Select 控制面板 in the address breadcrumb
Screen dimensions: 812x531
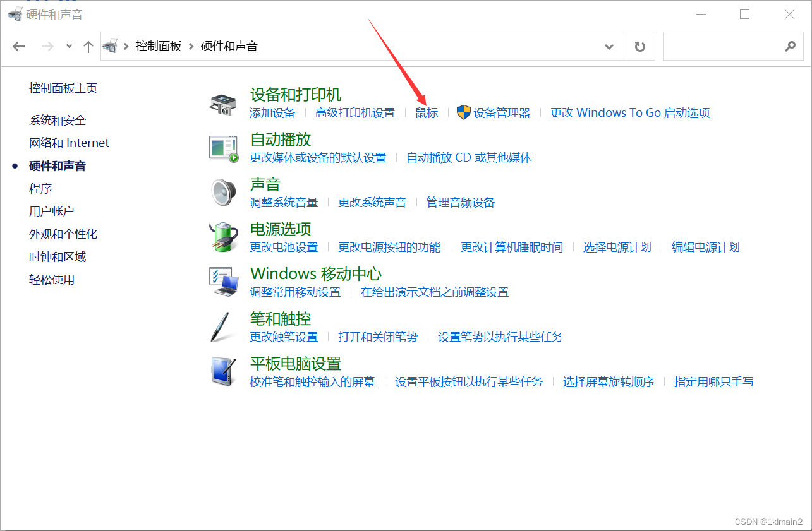click(x=159, y=46)
